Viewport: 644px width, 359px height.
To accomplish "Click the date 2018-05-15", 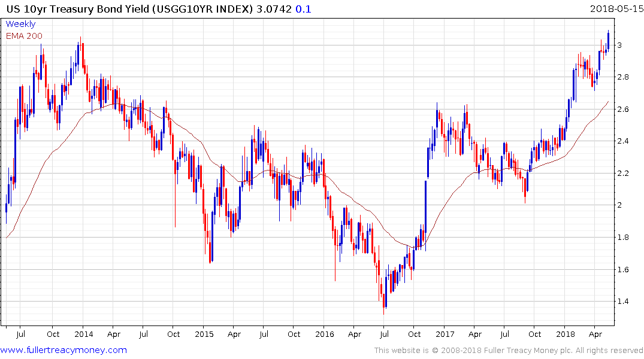I will 616,8.
